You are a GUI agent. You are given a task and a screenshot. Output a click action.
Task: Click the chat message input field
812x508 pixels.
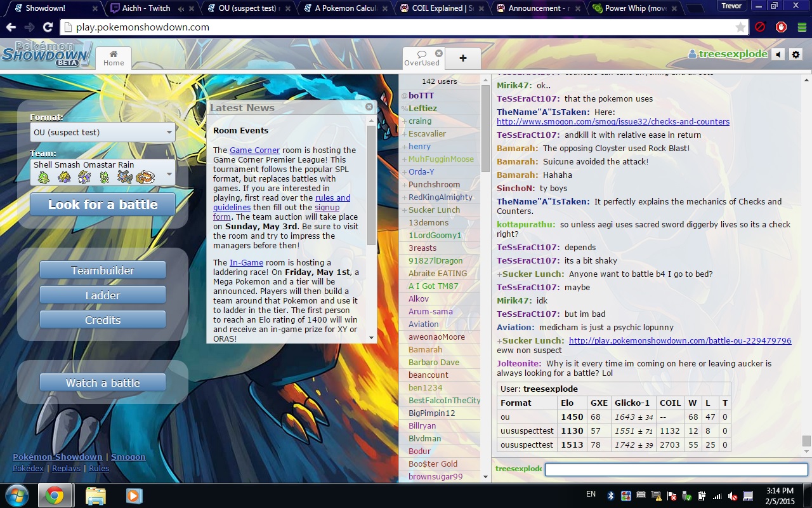[x=676, y=469]
